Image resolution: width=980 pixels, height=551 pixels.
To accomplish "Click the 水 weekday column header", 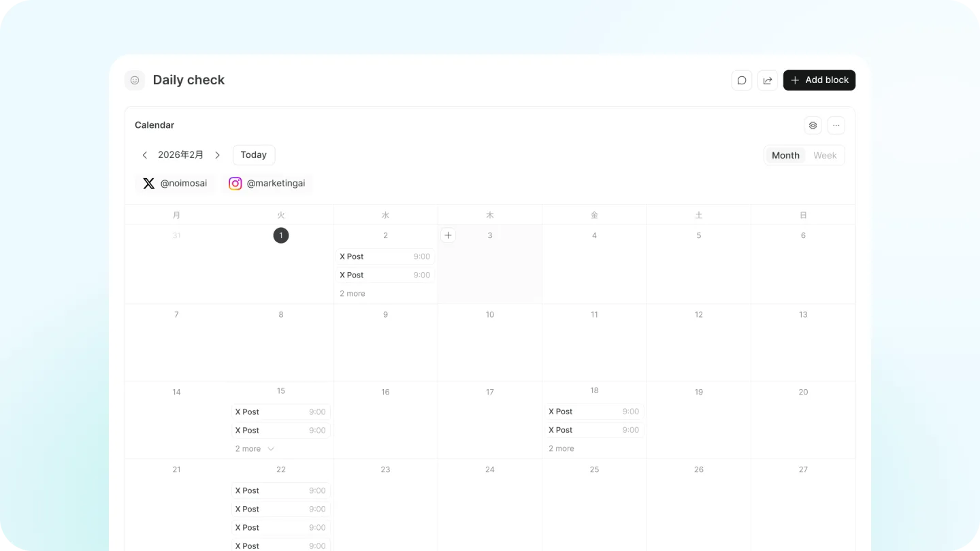I will (385, 215).
